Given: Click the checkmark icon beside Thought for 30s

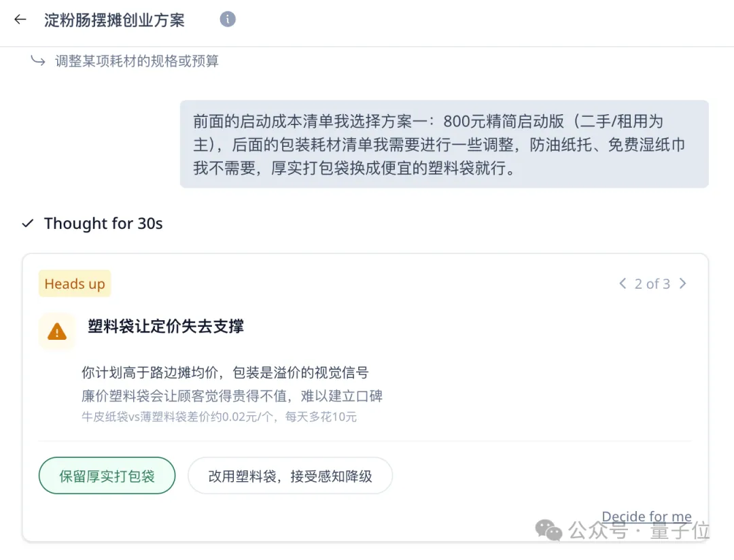Looking at the screenshot, I should (x=28, y=224).
